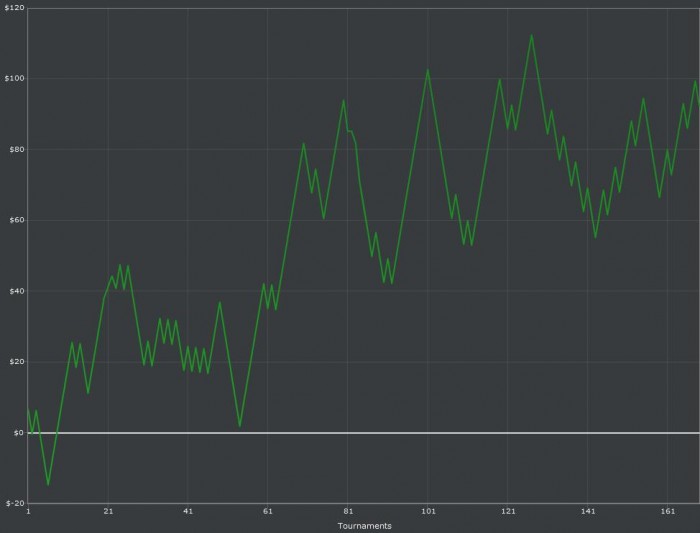Click the x-axis label 1
The width and height of the screenshot is (700, 533).
pos(28,511)
